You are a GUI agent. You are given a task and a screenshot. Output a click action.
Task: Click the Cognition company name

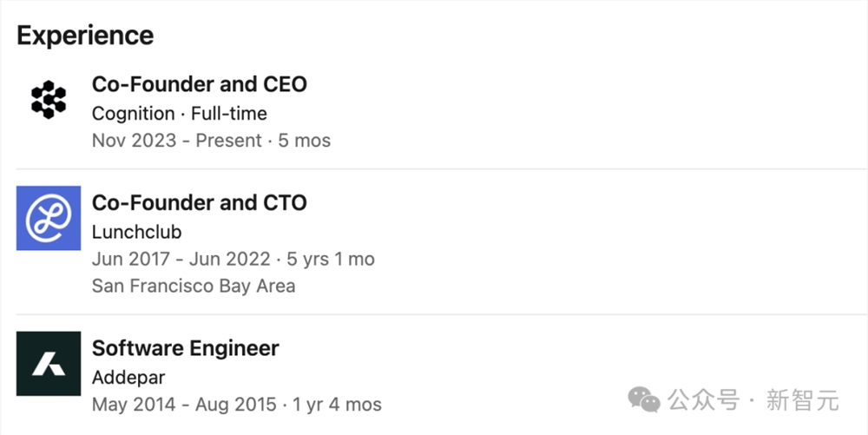pyautogui.click(x=133, y=113)
